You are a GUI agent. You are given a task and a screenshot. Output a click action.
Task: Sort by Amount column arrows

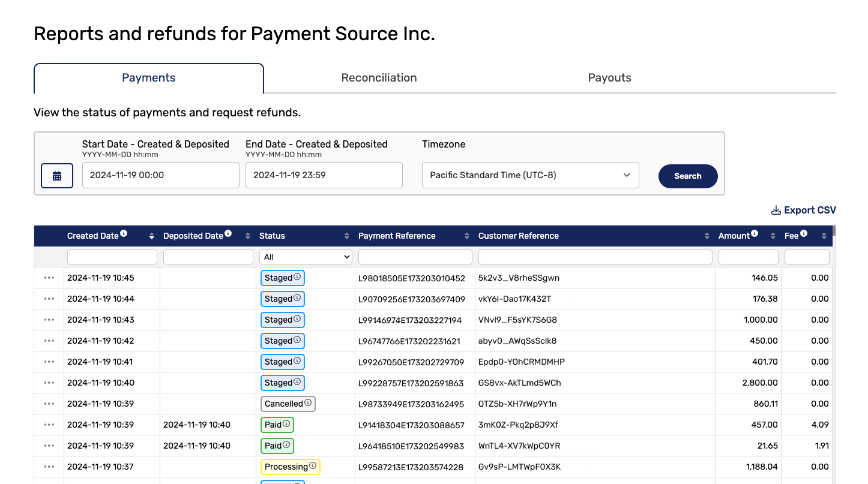(x=773, y=236)
